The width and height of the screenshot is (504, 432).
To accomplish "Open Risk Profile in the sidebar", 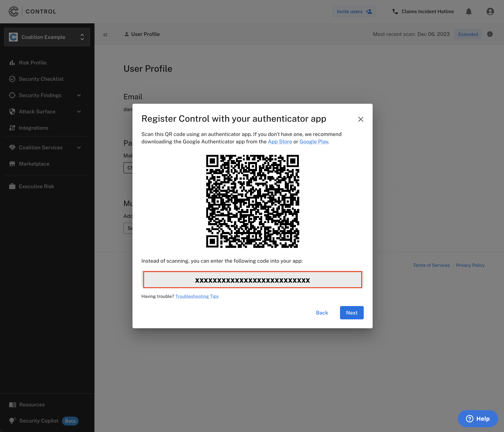I will click(x=33, y=62).
